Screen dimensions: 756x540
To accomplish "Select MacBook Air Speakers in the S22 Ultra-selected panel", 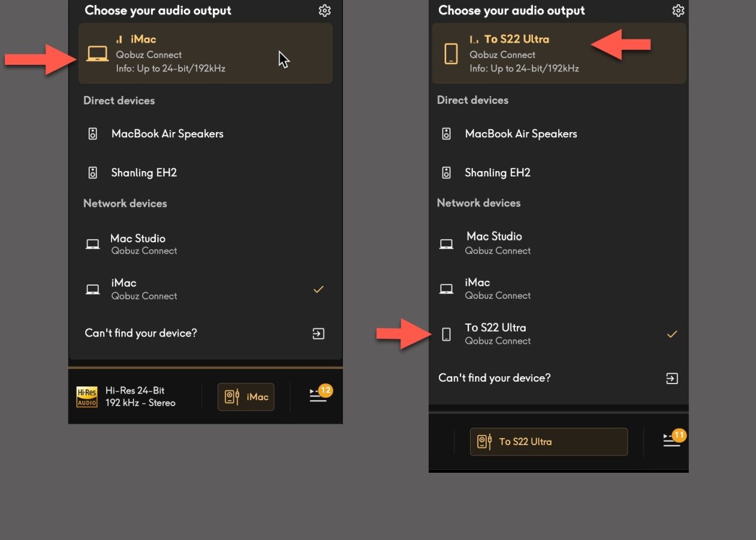I will coord(520,134).
